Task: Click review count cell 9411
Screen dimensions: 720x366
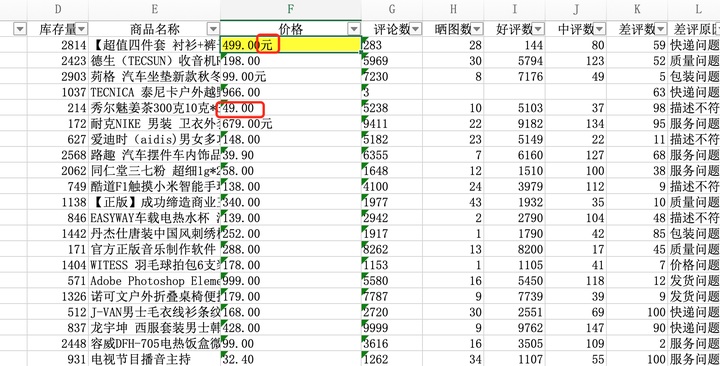Action: pyautogui.click(x=392, y=123)
